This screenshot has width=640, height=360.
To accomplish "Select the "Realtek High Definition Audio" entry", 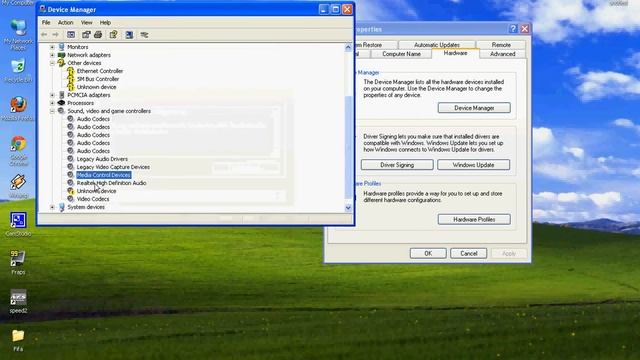I will tap(111, 183).
